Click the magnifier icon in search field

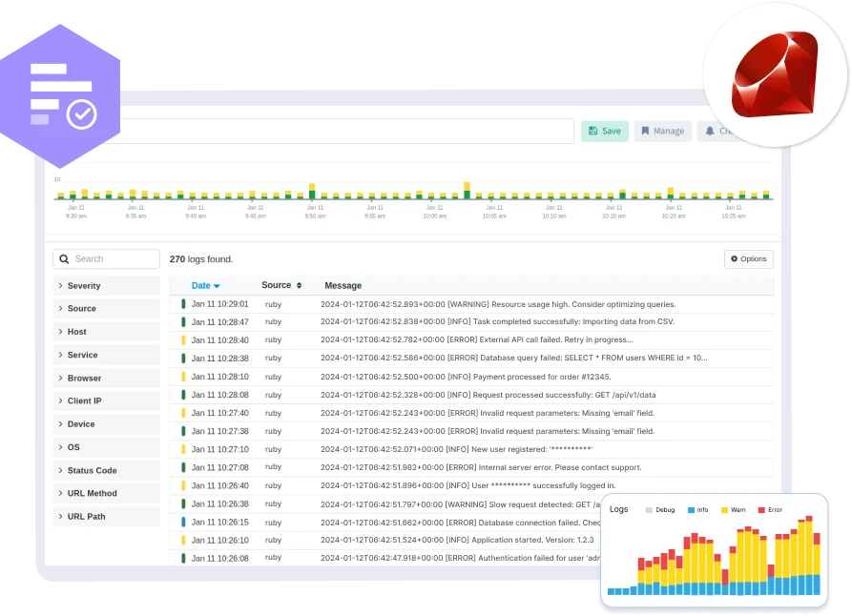coord(64,259)
